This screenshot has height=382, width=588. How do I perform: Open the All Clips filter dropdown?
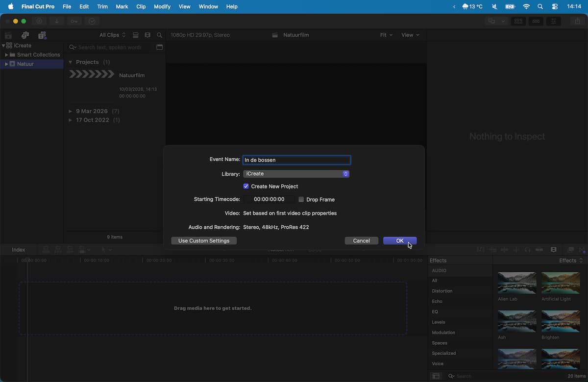[x=113, y=35]
